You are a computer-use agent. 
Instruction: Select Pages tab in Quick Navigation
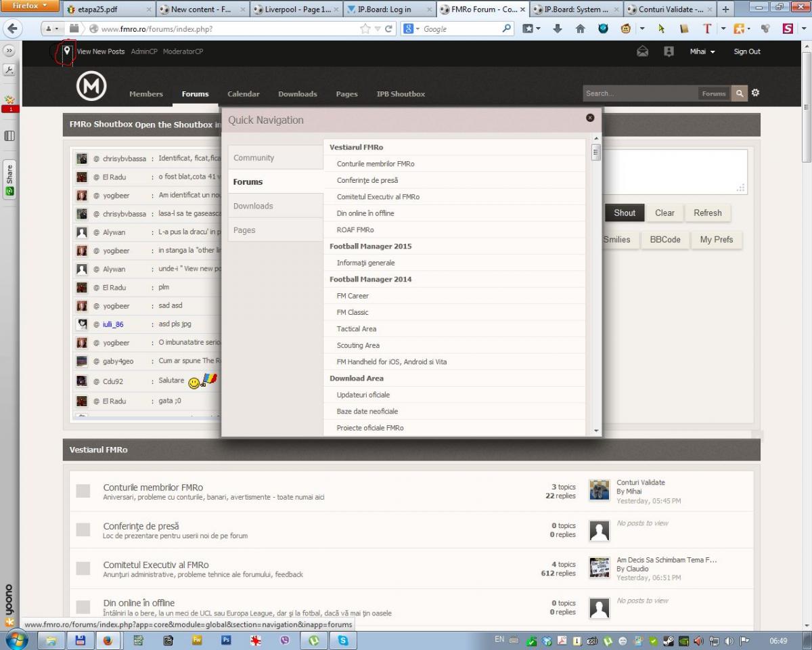pos(275,230)
